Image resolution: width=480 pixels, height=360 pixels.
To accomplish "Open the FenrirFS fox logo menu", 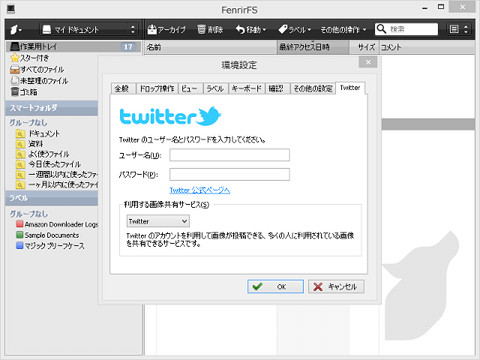I will pyautogui.click(x=15, y=29).
